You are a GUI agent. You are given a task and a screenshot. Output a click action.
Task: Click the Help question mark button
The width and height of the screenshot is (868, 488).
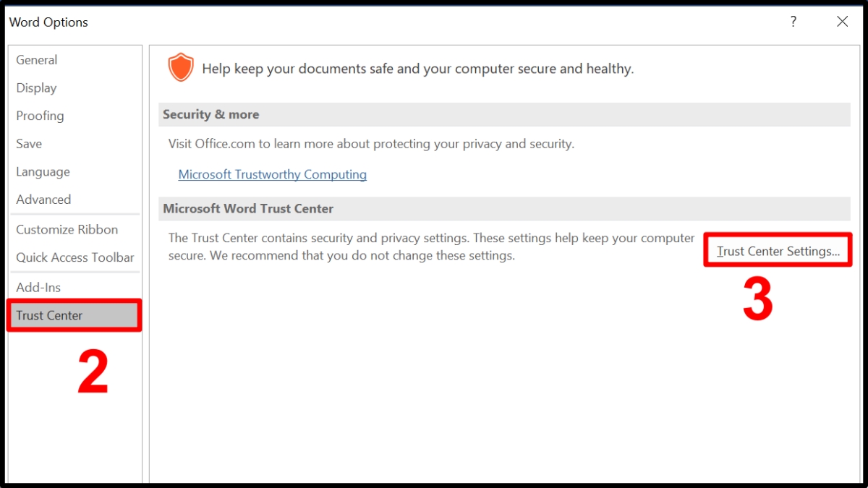pos(793,22)
